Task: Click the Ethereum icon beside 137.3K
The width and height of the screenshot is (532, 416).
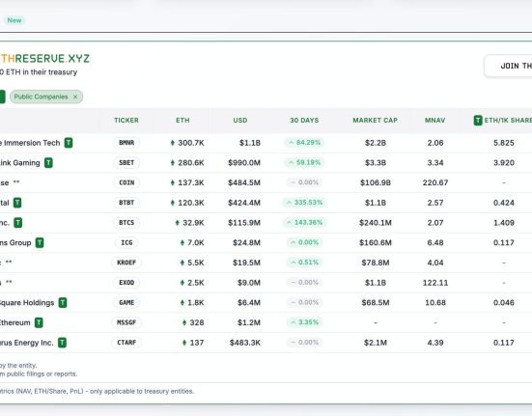Action: tap(173, 182)
